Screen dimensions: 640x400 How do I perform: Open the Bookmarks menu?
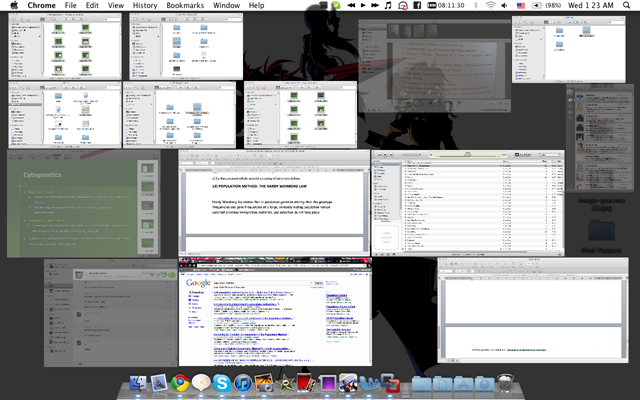[x=185, y=5]
